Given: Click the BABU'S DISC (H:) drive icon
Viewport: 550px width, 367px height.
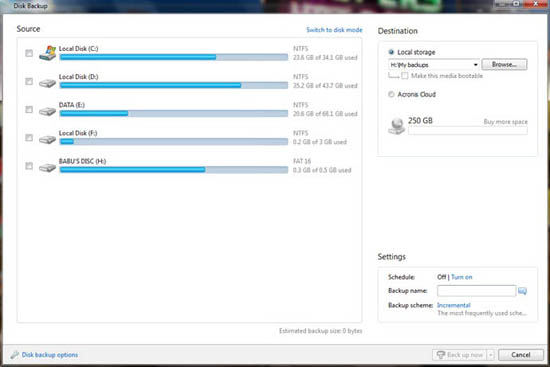Looking at the screenshot, I should (47, 167).
